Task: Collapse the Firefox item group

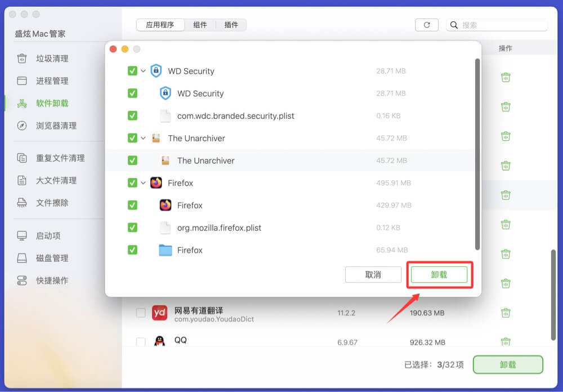Action: 142,182
